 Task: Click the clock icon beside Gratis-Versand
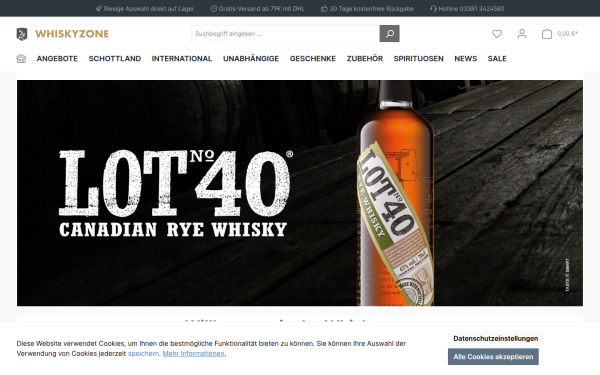[214, 8]
